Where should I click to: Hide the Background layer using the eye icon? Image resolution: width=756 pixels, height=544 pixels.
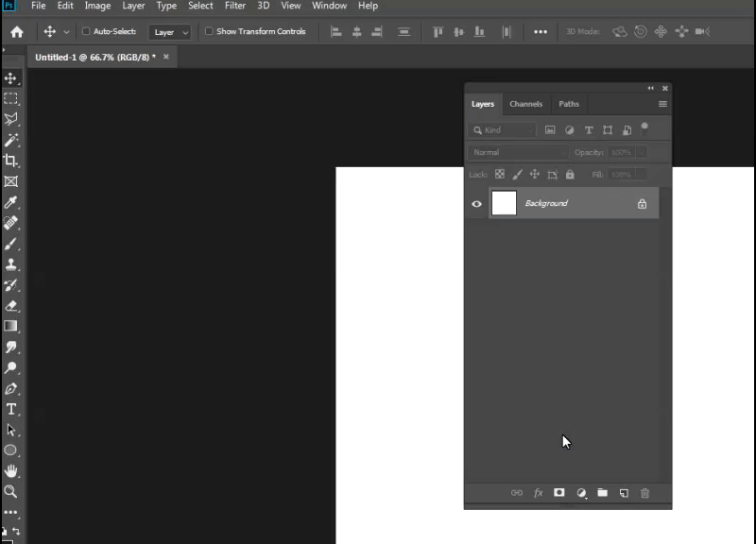[476, 203]
